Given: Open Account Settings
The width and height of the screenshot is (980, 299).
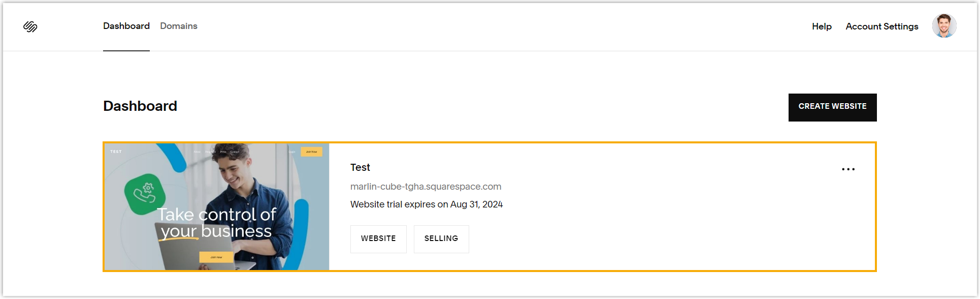Looking at the screenshot, I should click(x=881, y=26).
